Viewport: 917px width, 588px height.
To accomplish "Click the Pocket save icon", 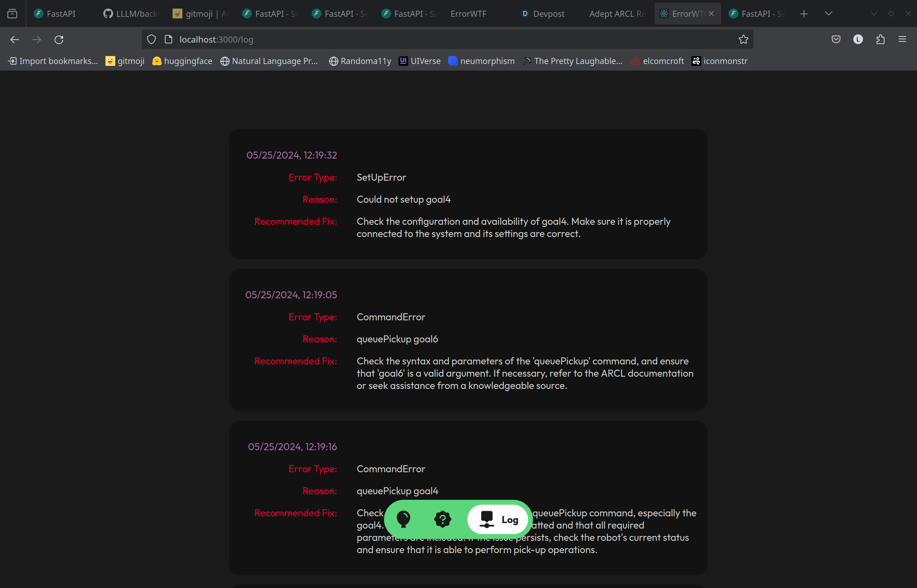I will coord(836,39).
